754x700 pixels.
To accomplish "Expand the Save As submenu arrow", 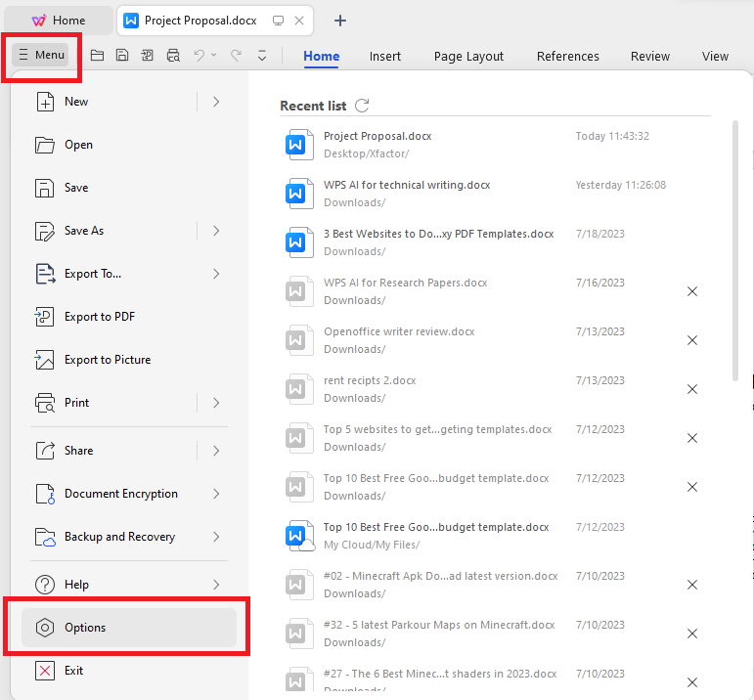I will tap(216, 231).
